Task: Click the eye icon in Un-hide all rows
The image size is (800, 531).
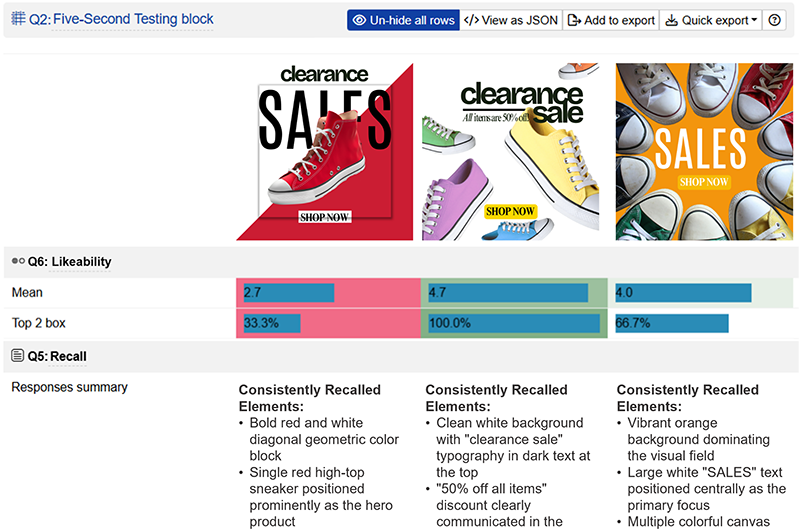Action: [x=359, y=21]
